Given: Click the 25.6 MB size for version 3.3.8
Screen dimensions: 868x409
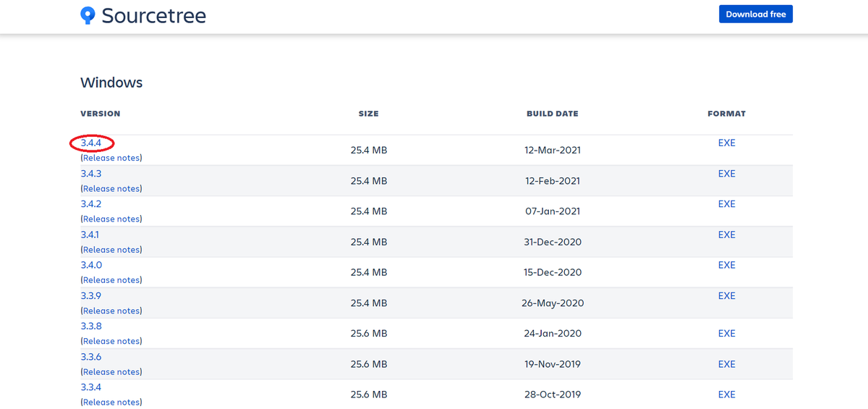Looking at the screenshot, I should coord(369,334).
